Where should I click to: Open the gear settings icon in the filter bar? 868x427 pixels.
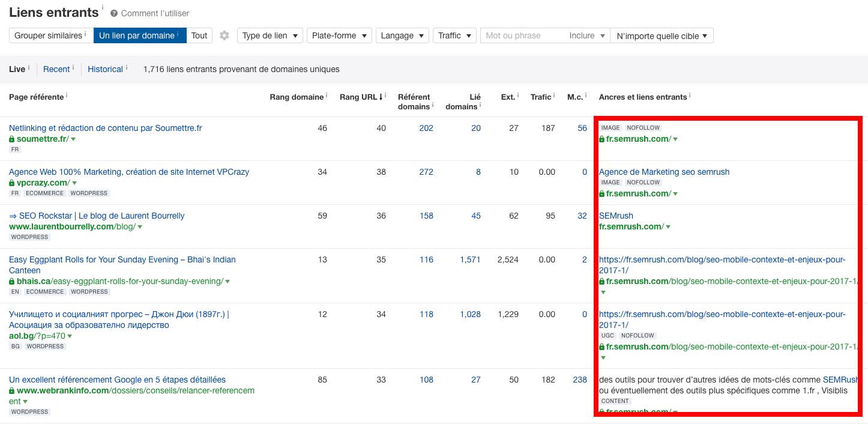[x=225, y=35]
